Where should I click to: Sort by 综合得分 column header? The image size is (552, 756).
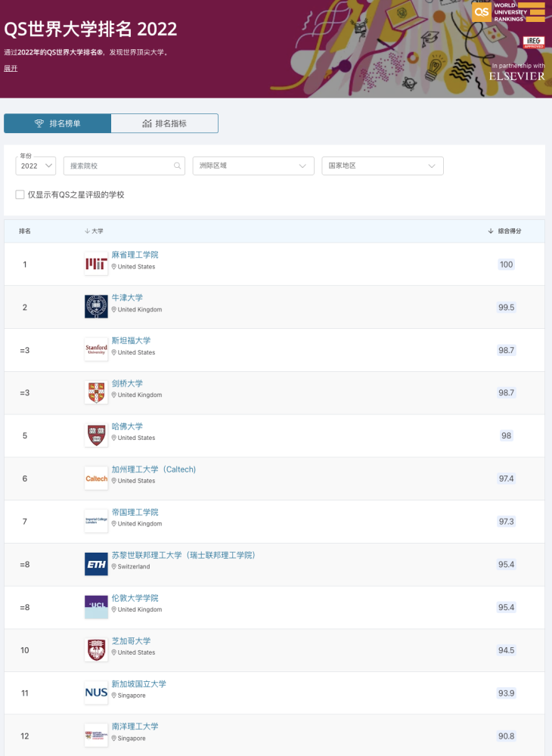[x=505, y=231]
